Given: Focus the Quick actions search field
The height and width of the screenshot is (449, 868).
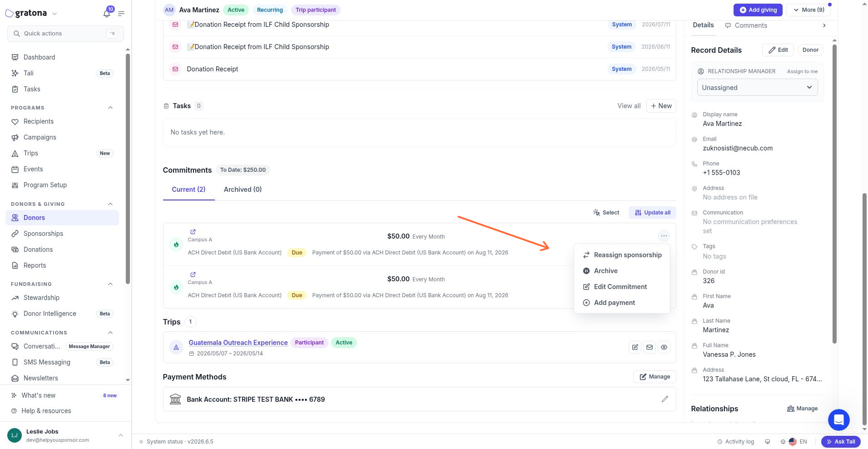Looking at the screenshot, I should coord(65,34).
